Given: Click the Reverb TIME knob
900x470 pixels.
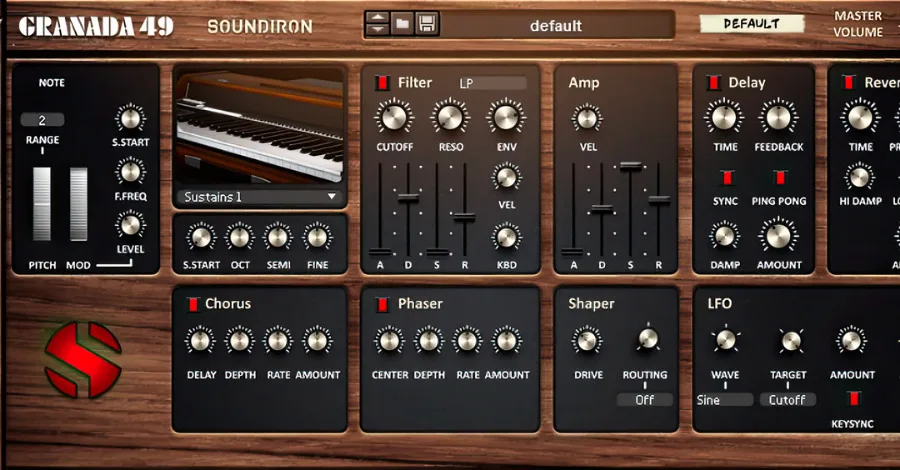Looking at the screenshot, I should (860, 117).
